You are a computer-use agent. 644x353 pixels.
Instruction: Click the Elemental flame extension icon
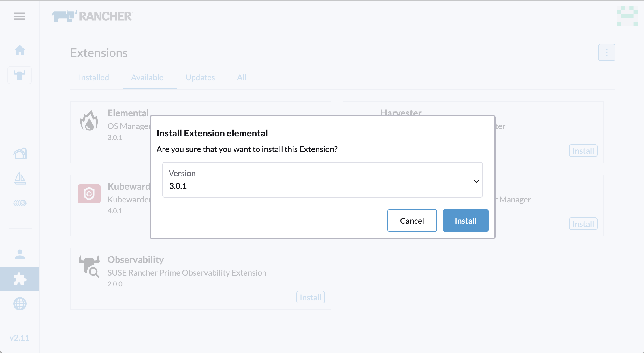coord(89,121)
